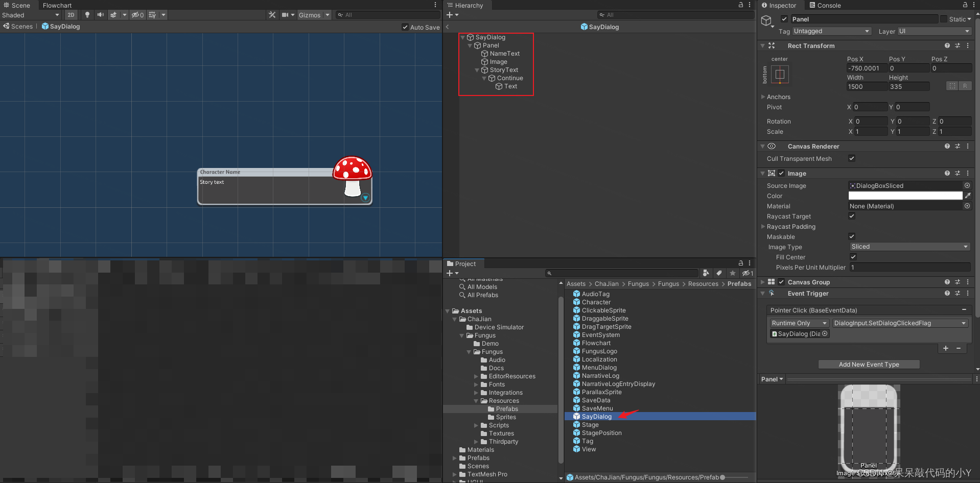Viewport: 980px width, 483px height.
Task: Open Image component context menu
Action: [x=968, y=173]
